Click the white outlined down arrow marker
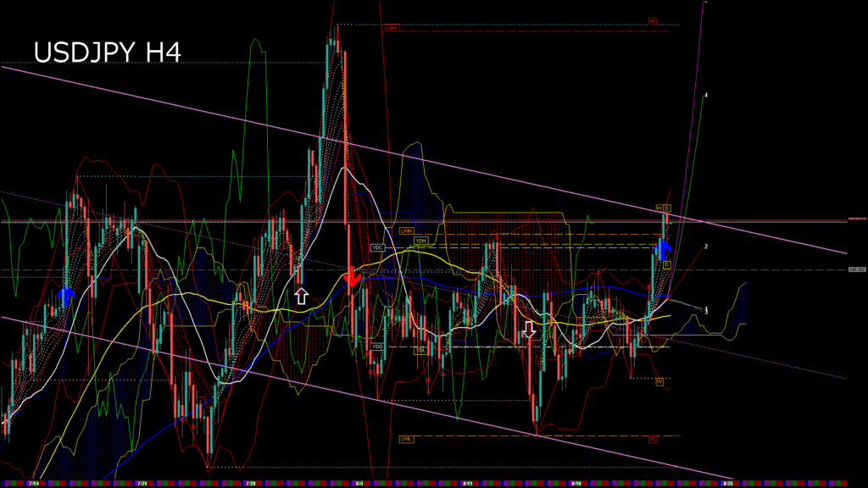This screenshot has width=868, height=488. [x=530, y=328]
